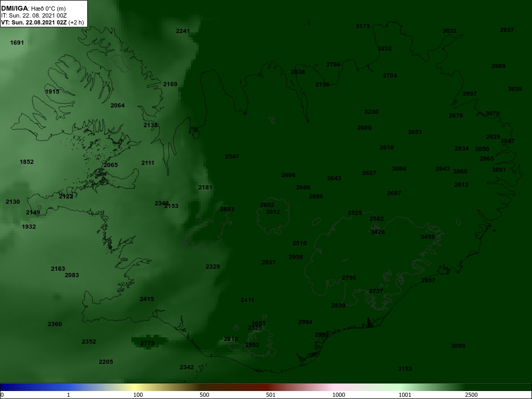Screen dimensions: 532x399
Task: Click the 1915 value in the Westfjords
Action: coord(52,92)
